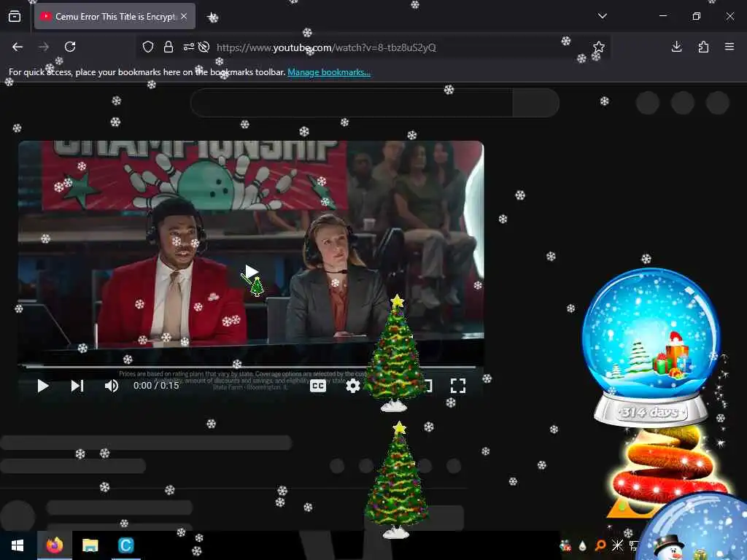The width and height of the screenshot is (747, 560).
Task: Open the extensions puzzle-piece menu
Action: tap(703, 47)
